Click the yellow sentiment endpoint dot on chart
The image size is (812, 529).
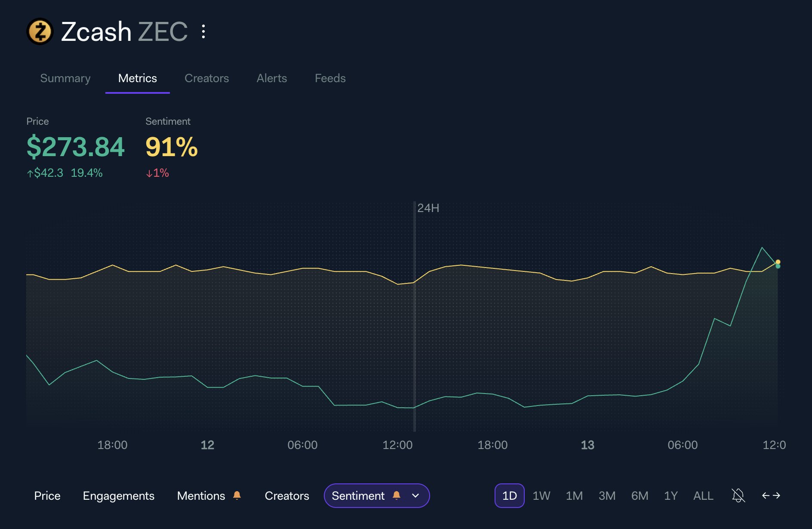click(x=778, y=261)
